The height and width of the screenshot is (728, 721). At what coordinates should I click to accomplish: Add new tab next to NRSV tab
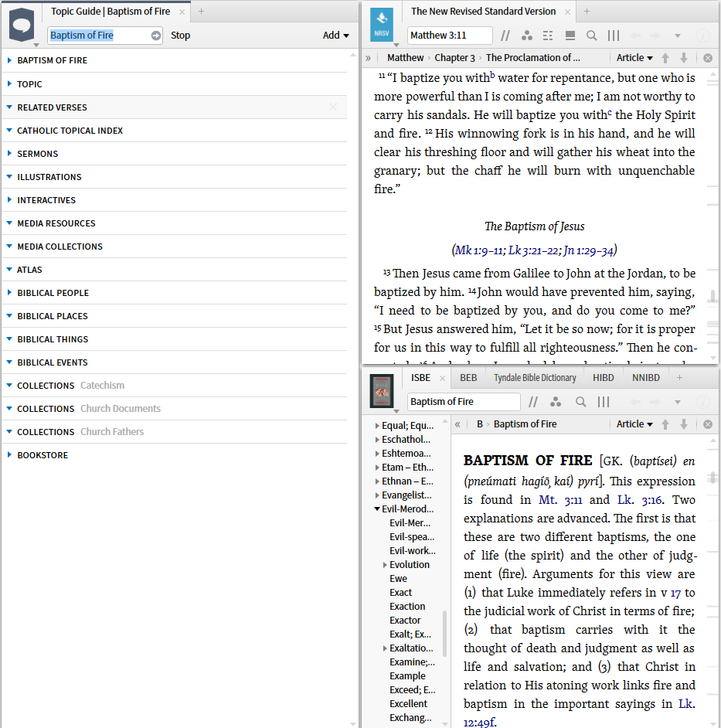[587, 11]
